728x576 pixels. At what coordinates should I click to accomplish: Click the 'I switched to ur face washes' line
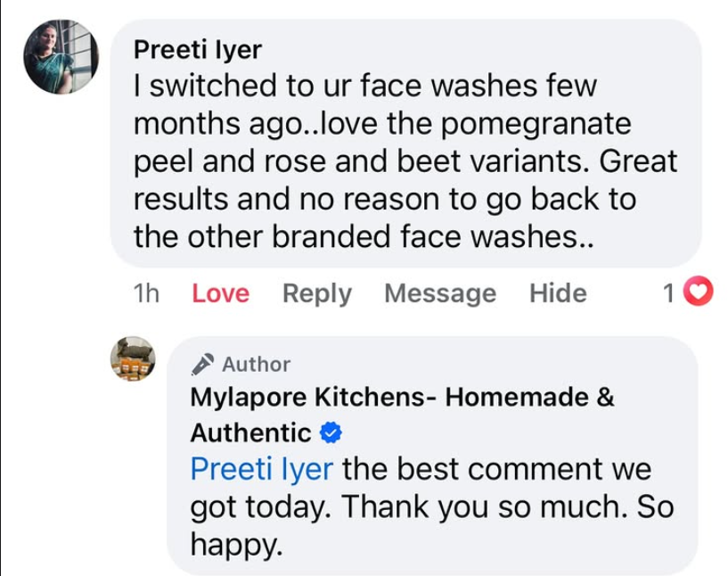[364, 86]
